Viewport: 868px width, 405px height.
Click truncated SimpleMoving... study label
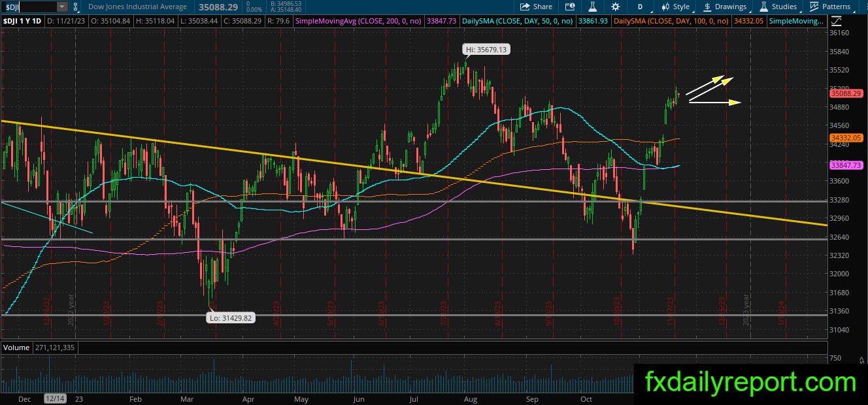click(x=795, y=21)
